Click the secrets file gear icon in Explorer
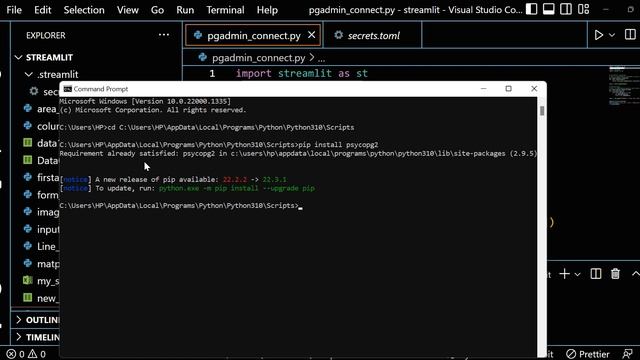 [x=34, y=91]
